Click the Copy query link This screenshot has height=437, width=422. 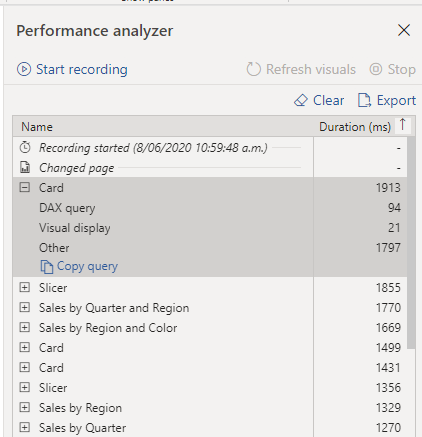tap(79, 266)
